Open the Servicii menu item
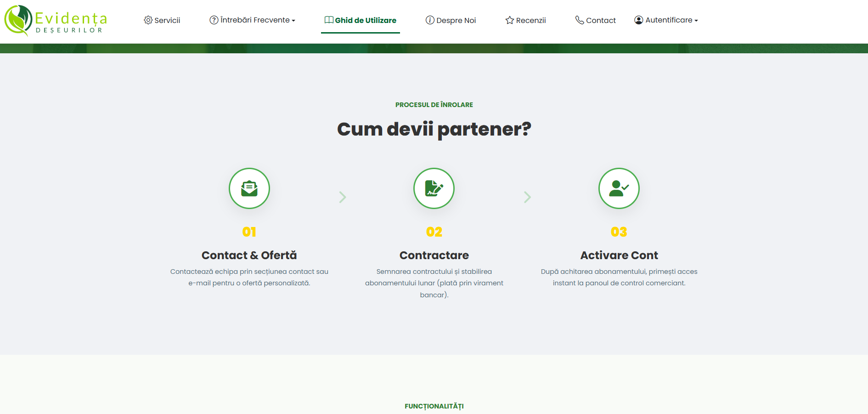 click(162, 20)
